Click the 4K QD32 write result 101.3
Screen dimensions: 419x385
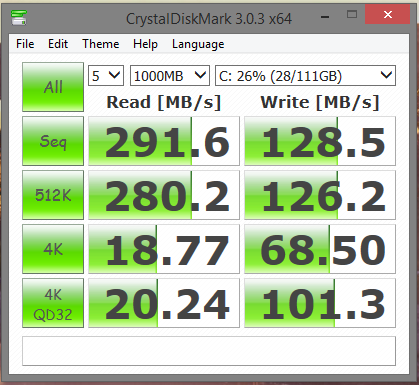point(320,303)
